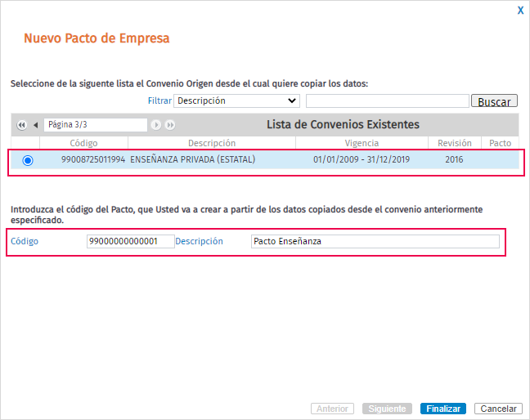Go to previous page of convenios
Screen dimensions: 530x420
[x=35, y=125]
